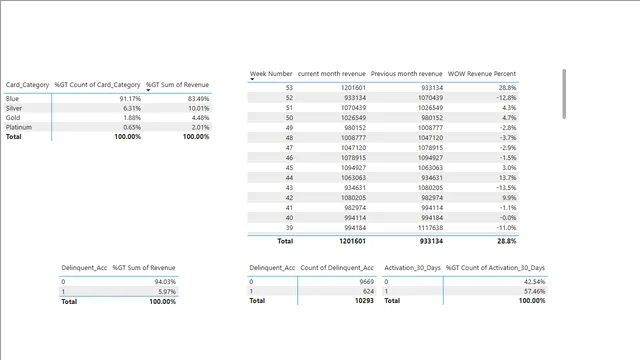Click the 9.9% WOW value

509,198
